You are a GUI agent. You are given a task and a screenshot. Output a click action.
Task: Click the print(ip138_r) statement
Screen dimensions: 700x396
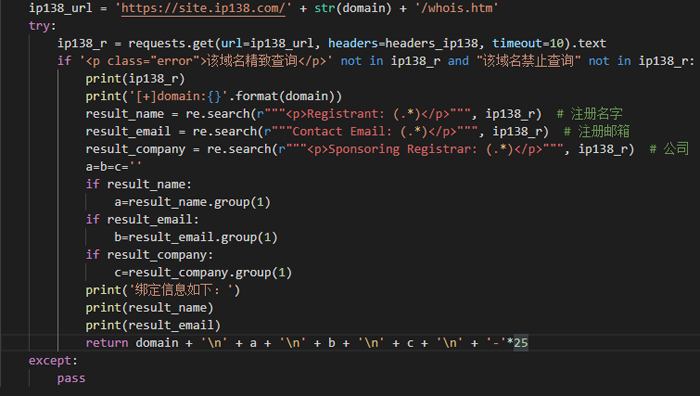pyautogui.click(x=135, y=79)
